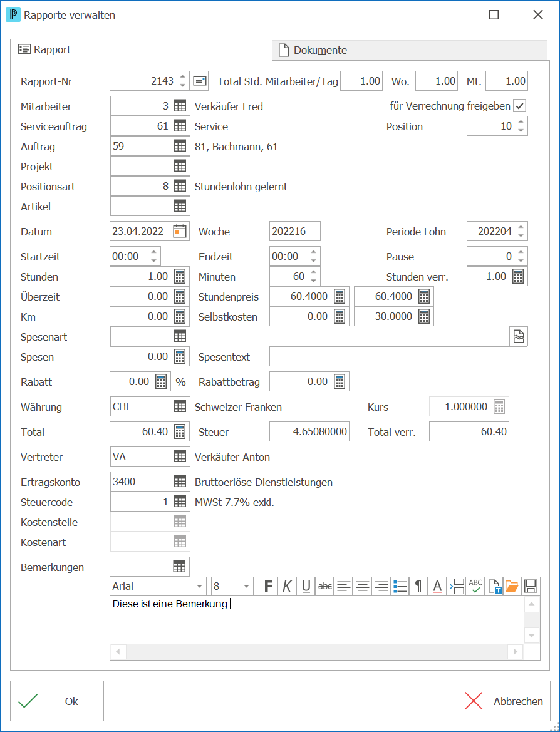The image size is (560, 732).
Task: Decrease Endzeit with down arrow
Action: [x=313, y=260]
